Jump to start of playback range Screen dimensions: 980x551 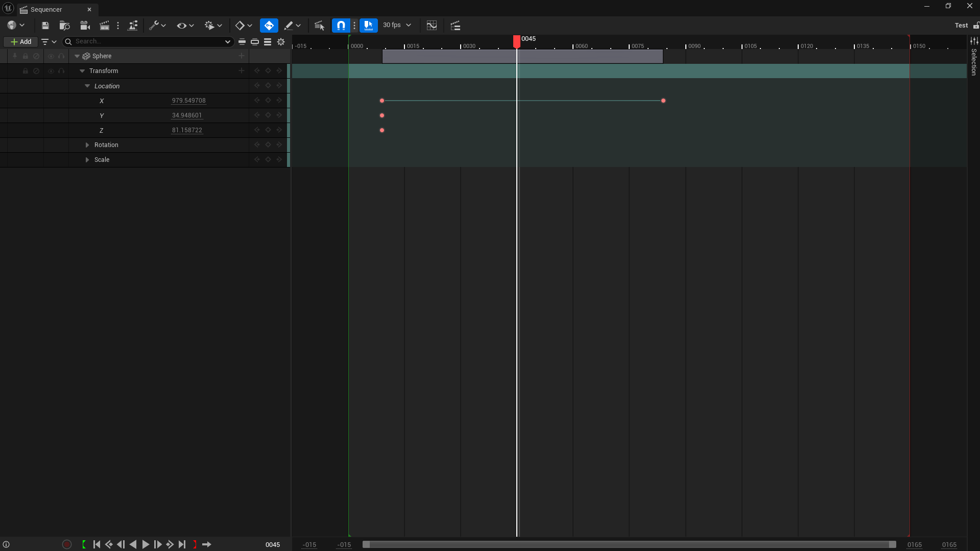[x=97, y=544]
